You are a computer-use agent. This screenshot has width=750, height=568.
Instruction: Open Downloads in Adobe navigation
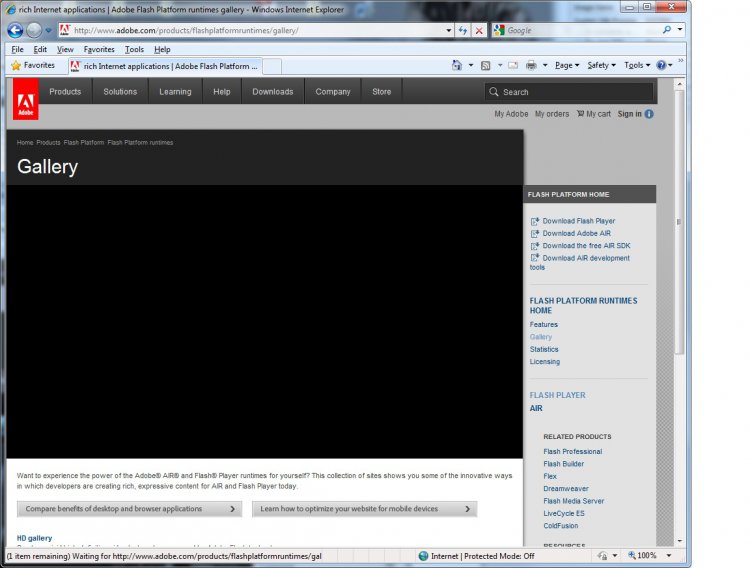pyautogui.click(x=273, y=91)
